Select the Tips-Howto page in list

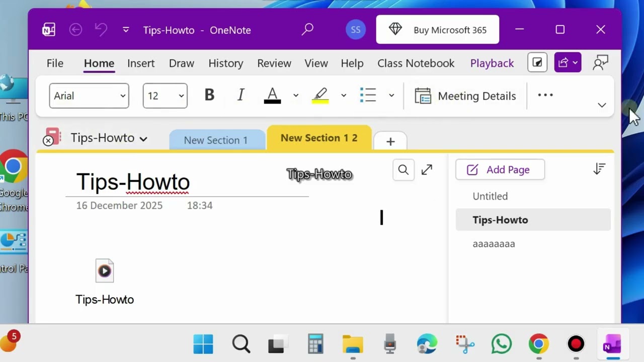click(533, 220)
